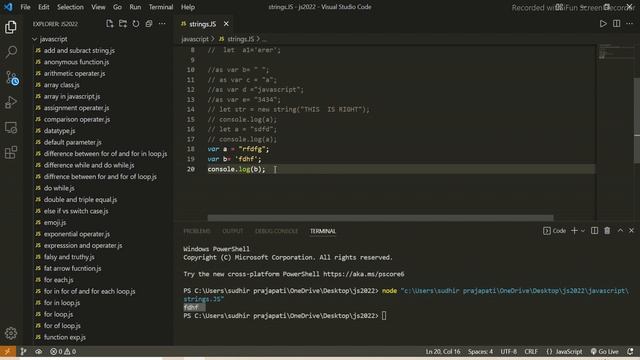The width and height of the screenshot is (640, 360).
Task: Kill terminal with the trash icon
Action: pos(607,231)
